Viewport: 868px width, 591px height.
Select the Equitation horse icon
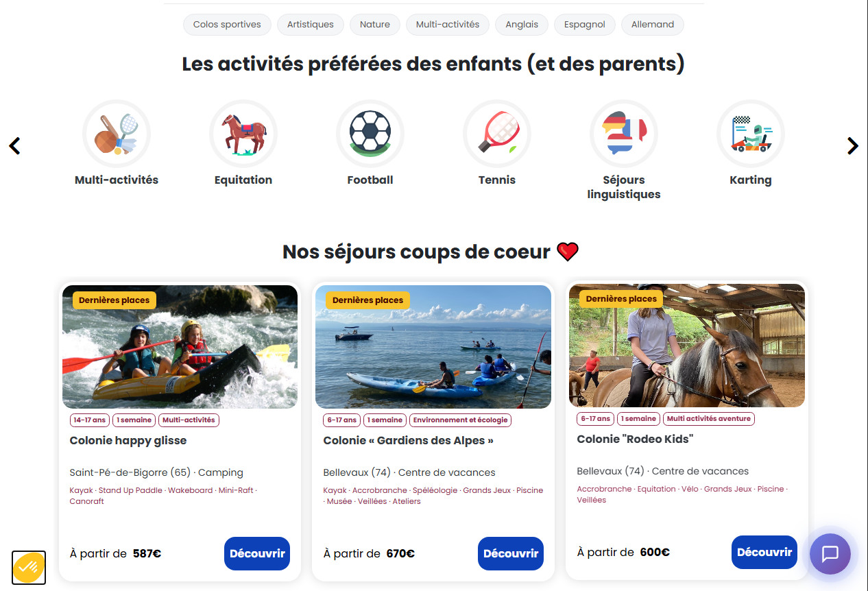point(243,134)
